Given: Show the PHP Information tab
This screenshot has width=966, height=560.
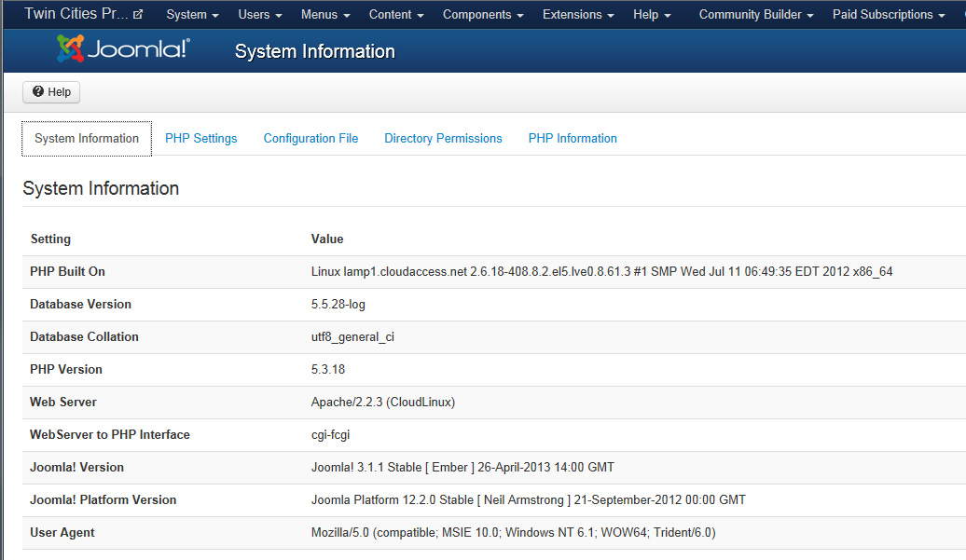Looking at the screenshot, I should coord(573,139).
